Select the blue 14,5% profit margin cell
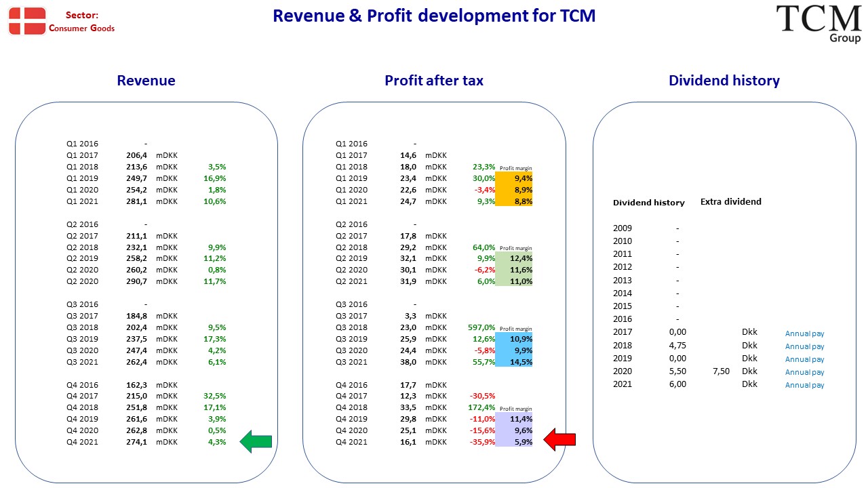Image resolution: width=868 pixels, height=488 pixels. 514,362
